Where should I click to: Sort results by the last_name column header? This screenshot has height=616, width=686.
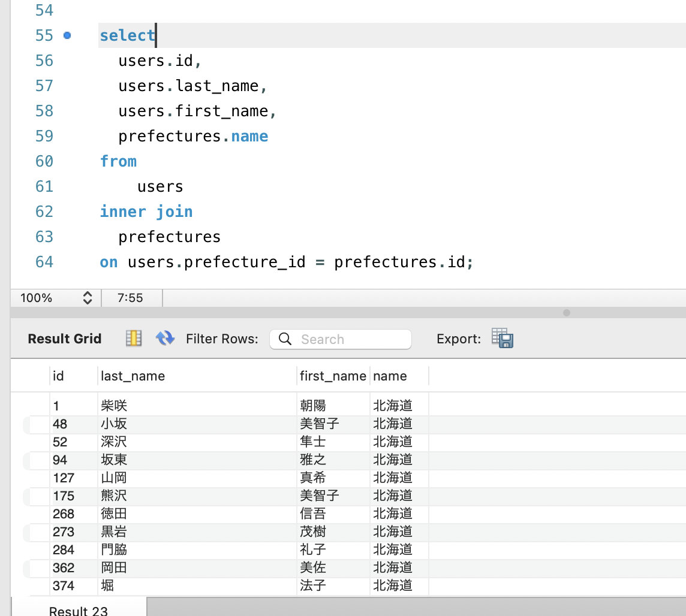coord(133,376)
